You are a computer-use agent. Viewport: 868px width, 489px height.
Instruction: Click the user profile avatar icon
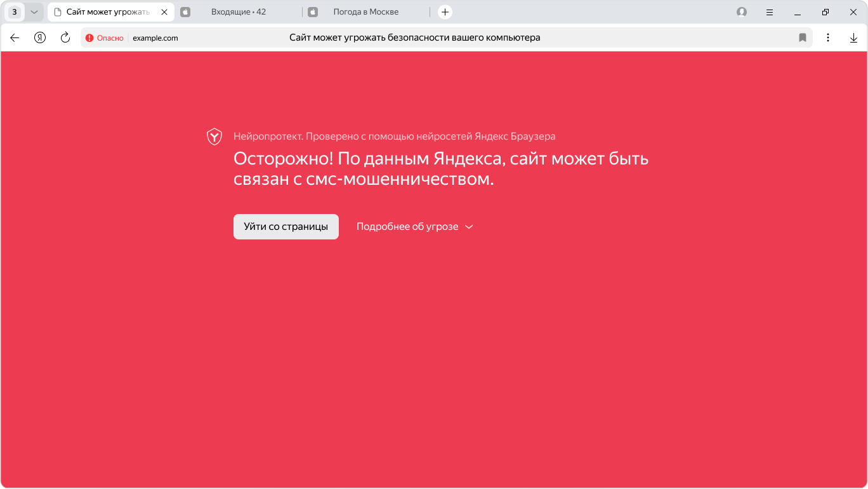pos(742,12)
